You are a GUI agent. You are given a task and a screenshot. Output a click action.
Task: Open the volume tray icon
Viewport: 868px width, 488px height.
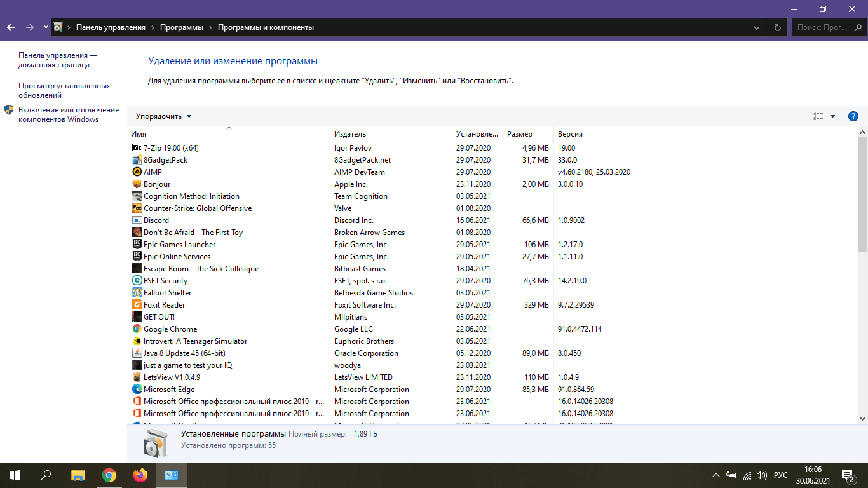[x=762, y=475]
